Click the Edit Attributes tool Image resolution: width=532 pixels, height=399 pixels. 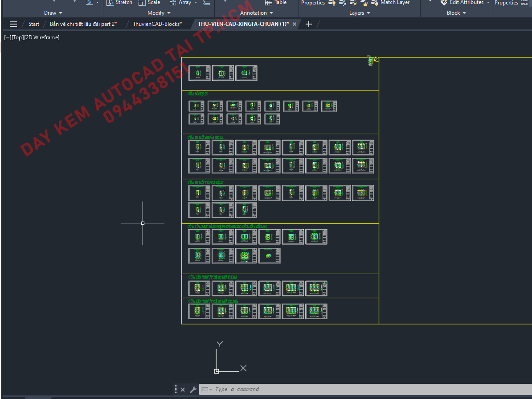click(x=462, y=2)
